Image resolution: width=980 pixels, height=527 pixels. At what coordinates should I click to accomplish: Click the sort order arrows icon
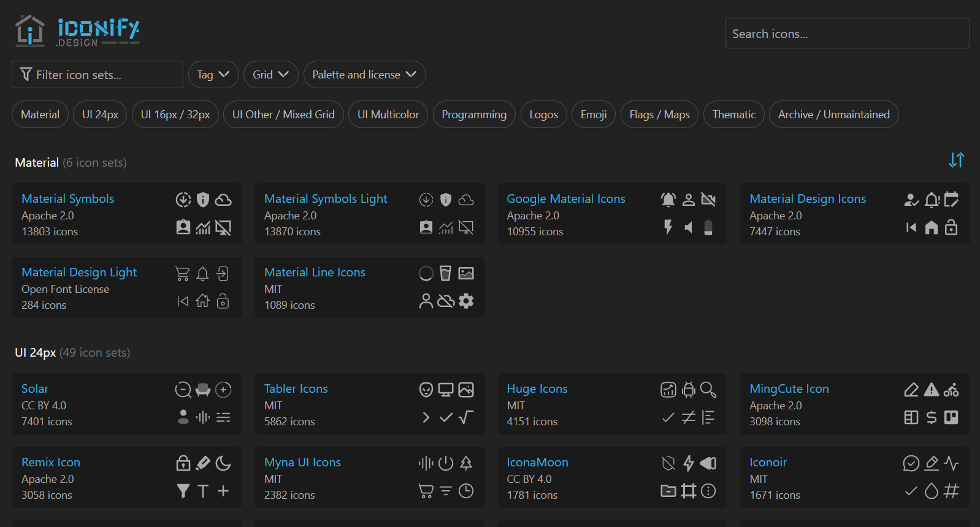coord(956,160)
